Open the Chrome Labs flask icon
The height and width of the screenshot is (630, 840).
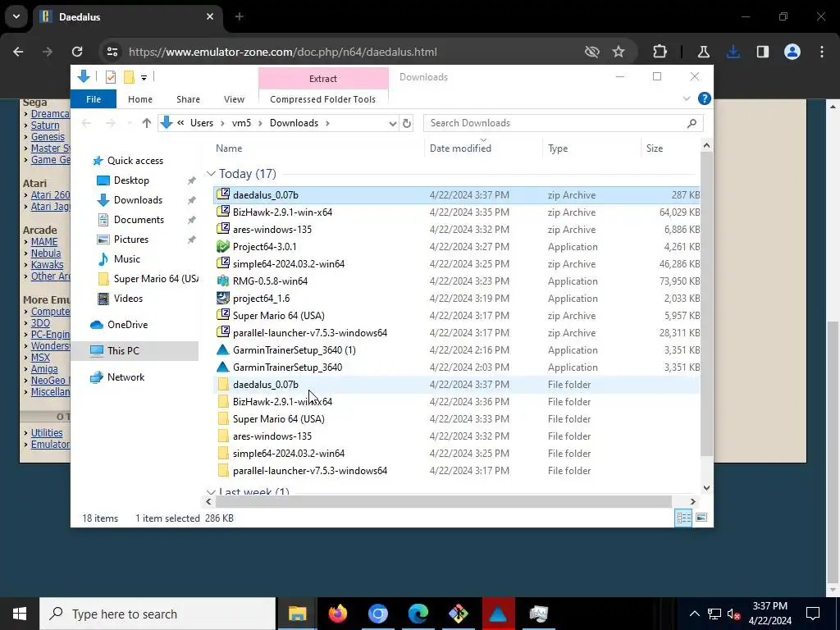(x=703, y=52)
